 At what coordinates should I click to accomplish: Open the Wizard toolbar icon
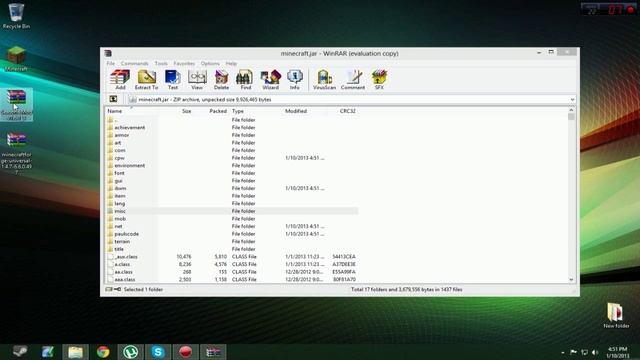[271, 80]
